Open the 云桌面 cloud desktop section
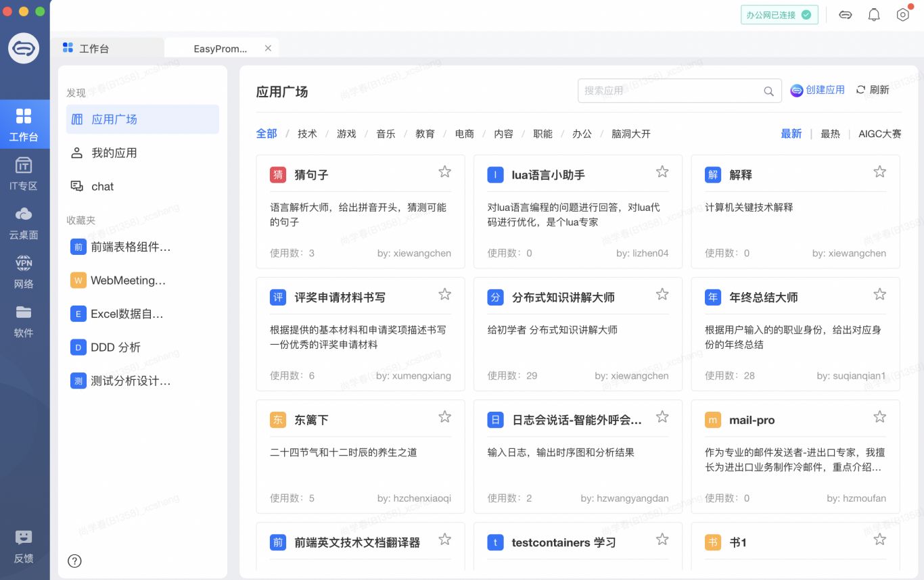Image resolution: width=924 pixels, height=580 pixels. click(24, 222)
